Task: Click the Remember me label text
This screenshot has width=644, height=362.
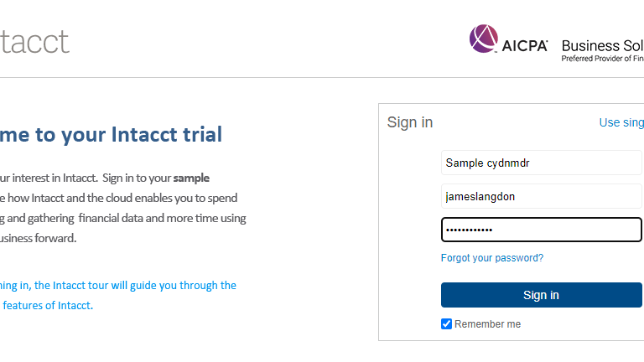Action: pos(487,324)
